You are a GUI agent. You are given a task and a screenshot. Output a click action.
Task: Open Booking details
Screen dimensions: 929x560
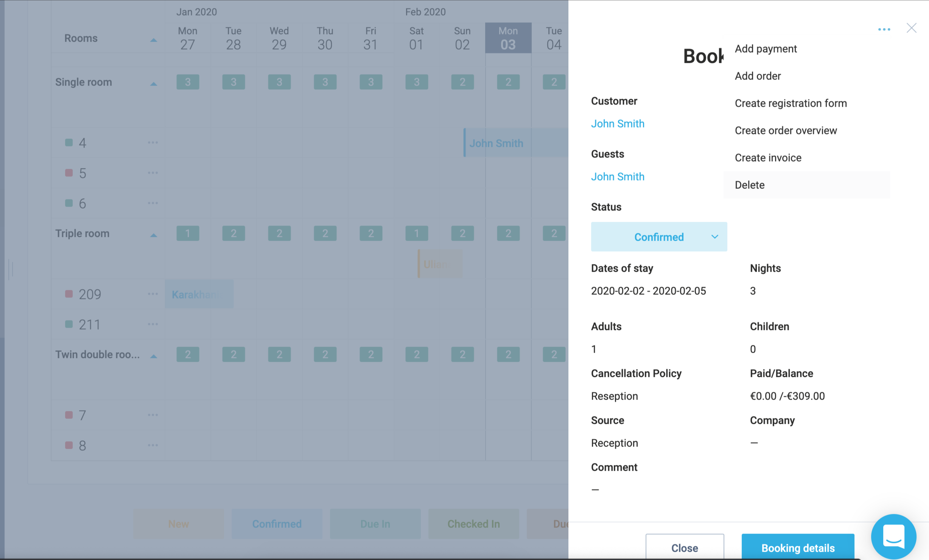point(798,547)
